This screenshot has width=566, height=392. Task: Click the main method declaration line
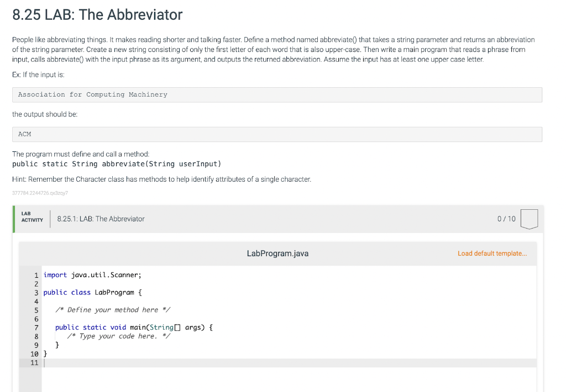point(133,327)
